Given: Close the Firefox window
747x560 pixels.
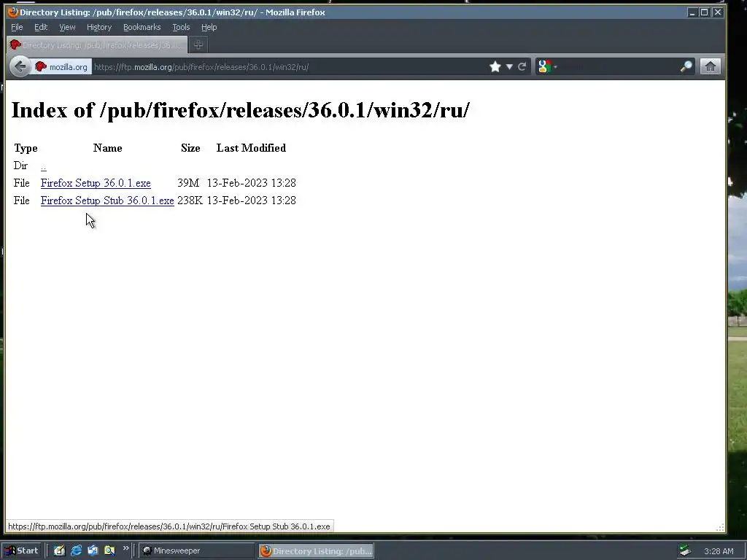Looking at the screenshot, I should click(717, 12).
